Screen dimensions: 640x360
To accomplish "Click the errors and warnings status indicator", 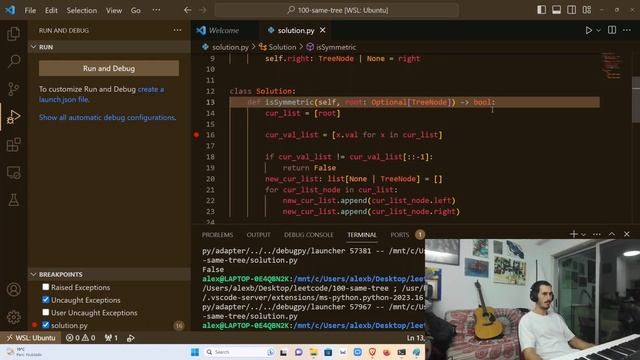I will [80, 338].
